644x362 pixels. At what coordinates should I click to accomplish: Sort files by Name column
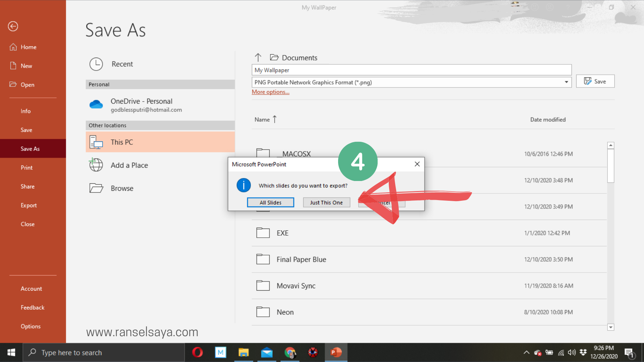(x=262, y=119)
